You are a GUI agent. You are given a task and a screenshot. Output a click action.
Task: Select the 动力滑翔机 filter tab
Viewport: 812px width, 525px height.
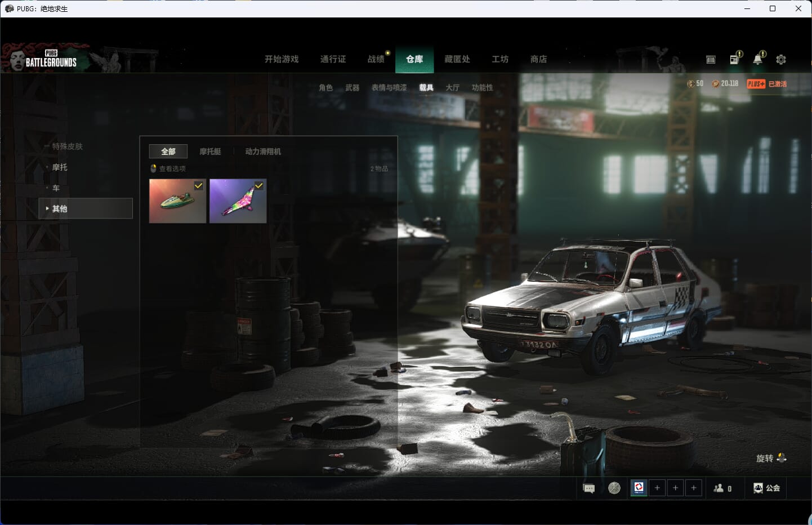pyautogui.click(x=263, y=151)
